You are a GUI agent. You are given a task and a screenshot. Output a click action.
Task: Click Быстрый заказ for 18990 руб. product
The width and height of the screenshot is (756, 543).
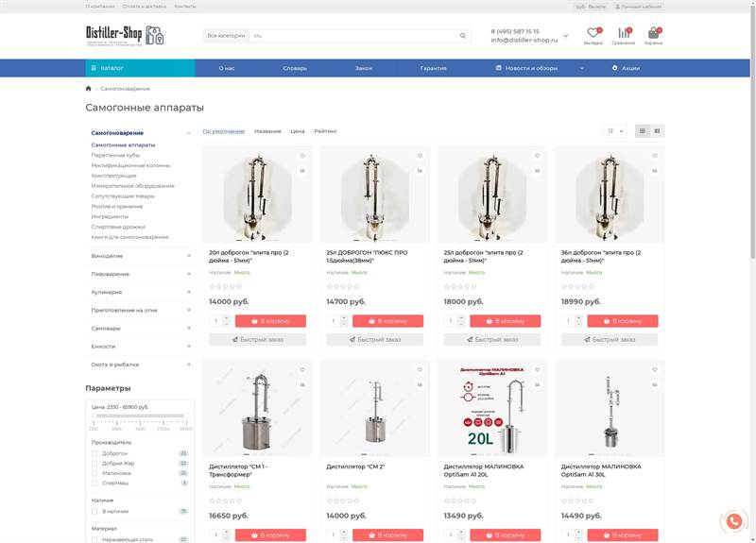click(610, 339)
